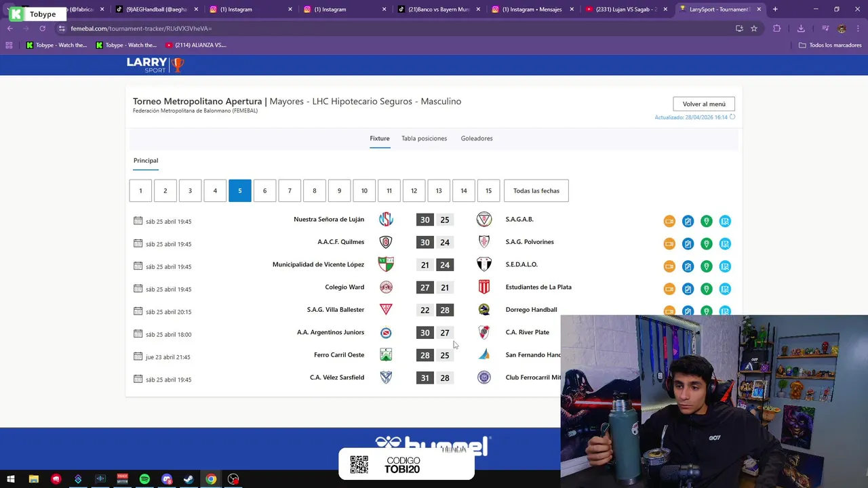Bookmark this page with the star icon

(x=754, y=28)
